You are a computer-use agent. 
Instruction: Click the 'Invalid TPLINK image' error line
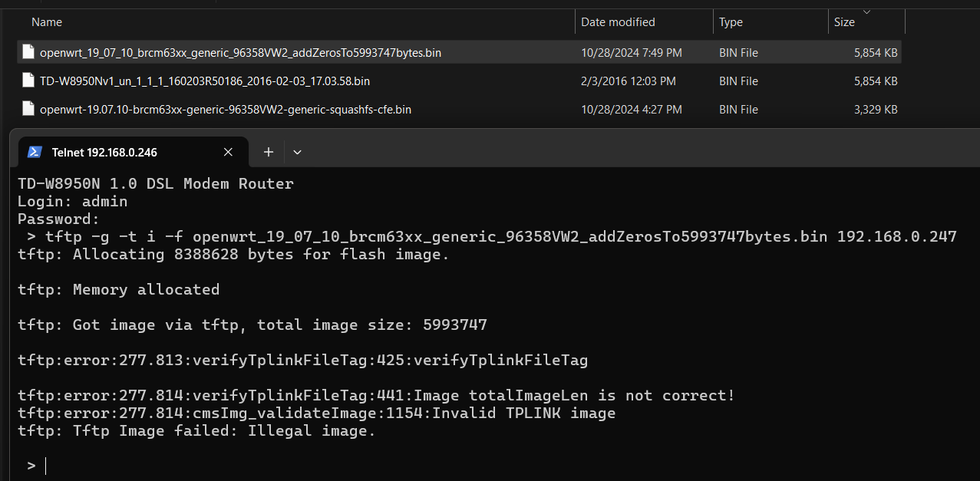(x=316, y=413)
